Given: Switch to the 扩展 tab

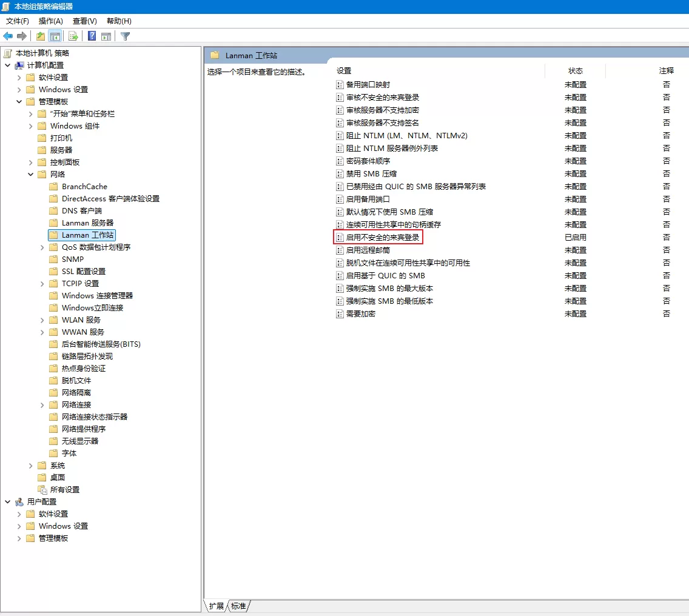Looking at the screenshot, I should [x=216, y=606].
